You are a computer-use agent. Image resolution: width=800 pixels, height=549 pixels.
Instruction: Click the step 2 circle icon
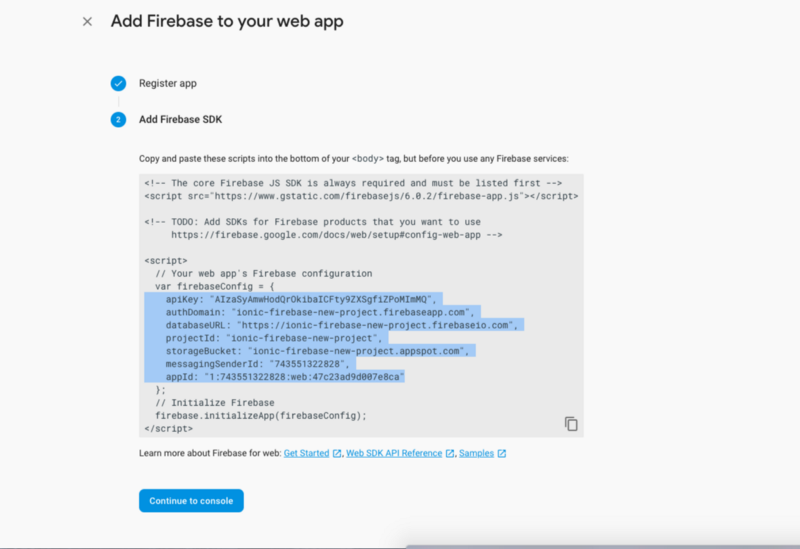(x=118, y=119)
